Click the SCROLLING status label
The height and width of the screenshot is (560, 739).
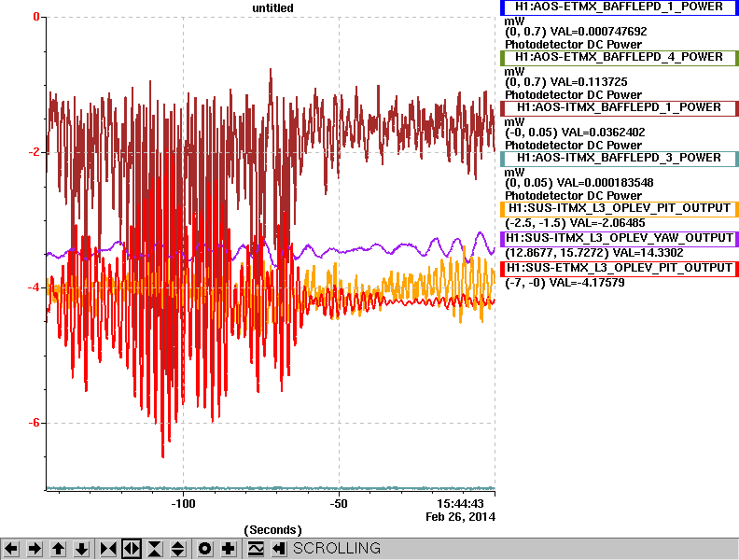tap(337, 548)
